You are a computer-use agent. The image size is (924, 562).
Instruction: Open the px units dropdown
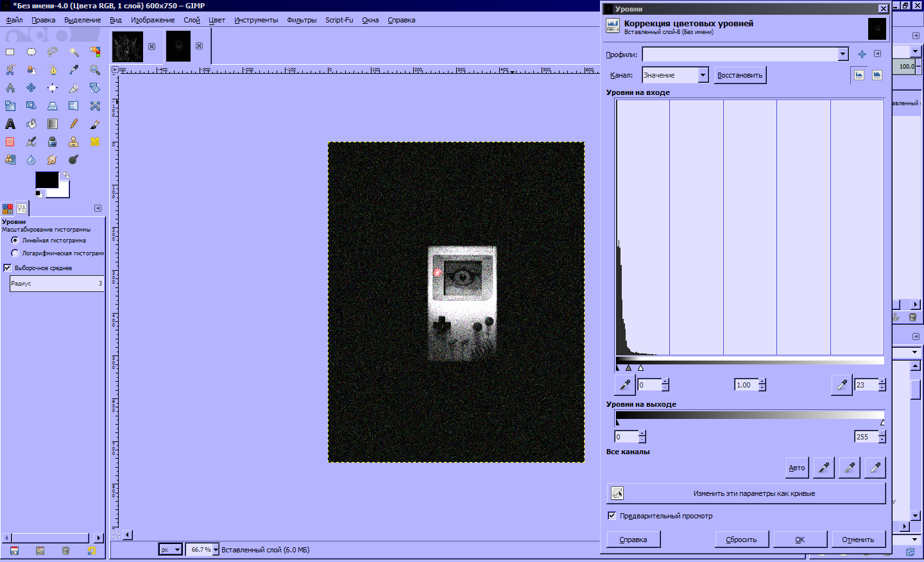click(171, 549)
